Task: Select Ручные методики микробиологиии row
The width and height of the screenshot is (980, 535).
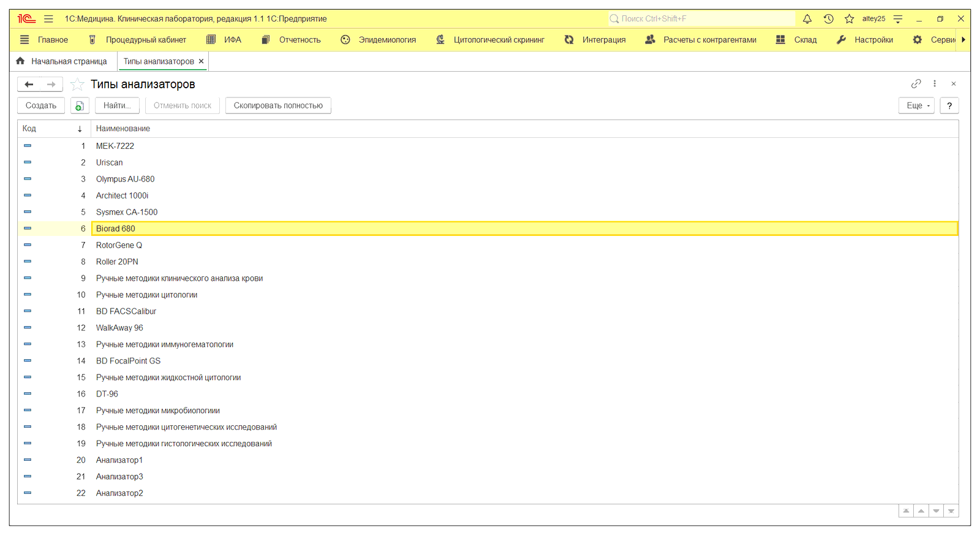Action: click(488, 411)
